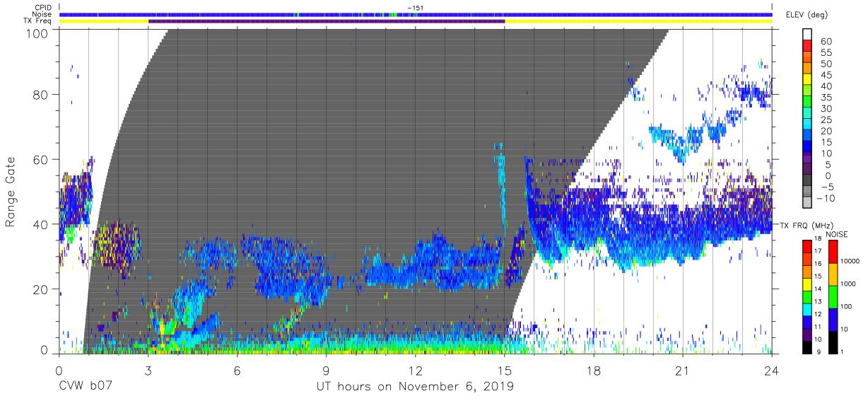Click the '45' elevation colorbar label
Screen dimensions: 868x401
coord(826,75)
